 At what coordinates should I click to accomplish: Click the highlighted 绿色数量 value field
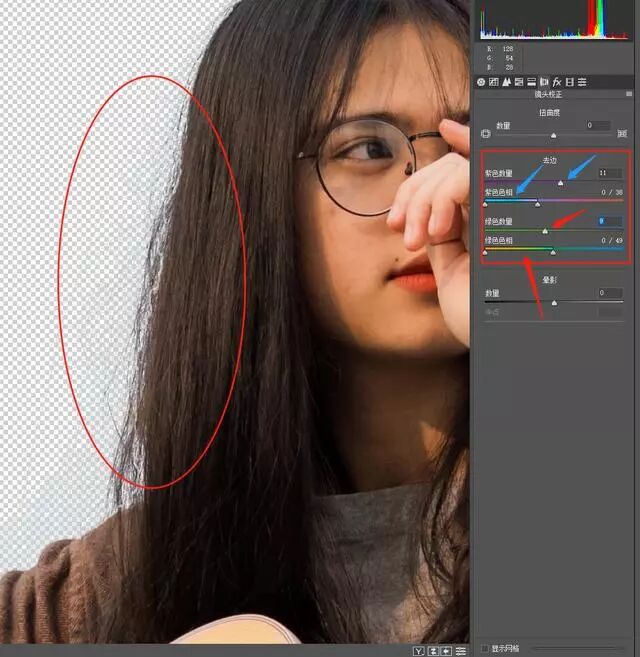[x=610, y=221]
